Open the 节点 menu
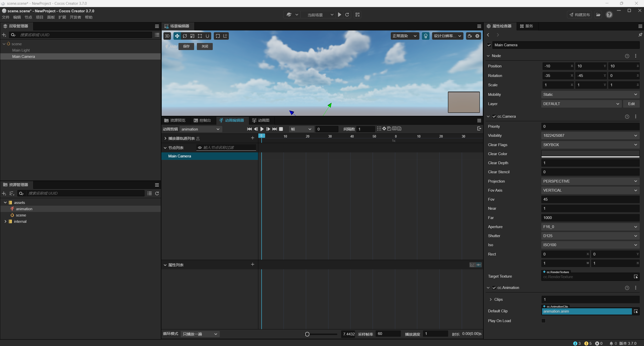This screenshot has height=346, width=644. pyautogui.click(x=28, y=17)
